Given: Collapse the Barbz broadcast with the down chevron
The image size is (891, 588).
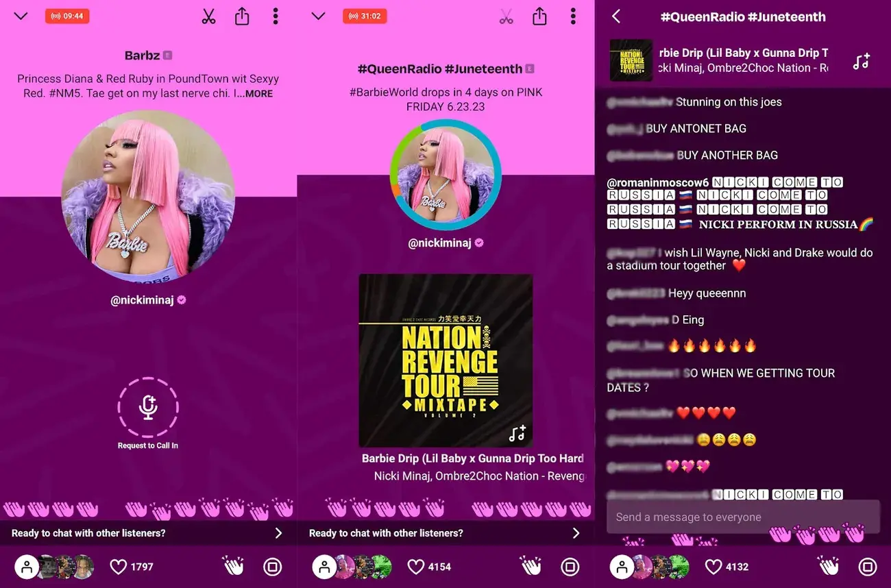Looking at the screenshot, I should [x=21, y=16].
